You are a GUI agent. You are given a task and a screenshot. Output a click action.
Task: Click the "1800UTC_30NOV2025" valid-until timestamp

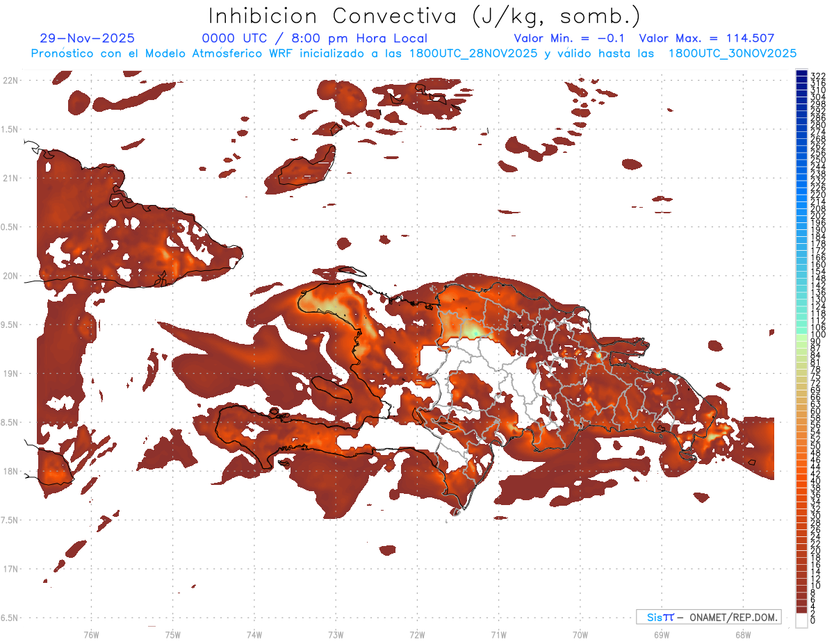coord(733,53)
